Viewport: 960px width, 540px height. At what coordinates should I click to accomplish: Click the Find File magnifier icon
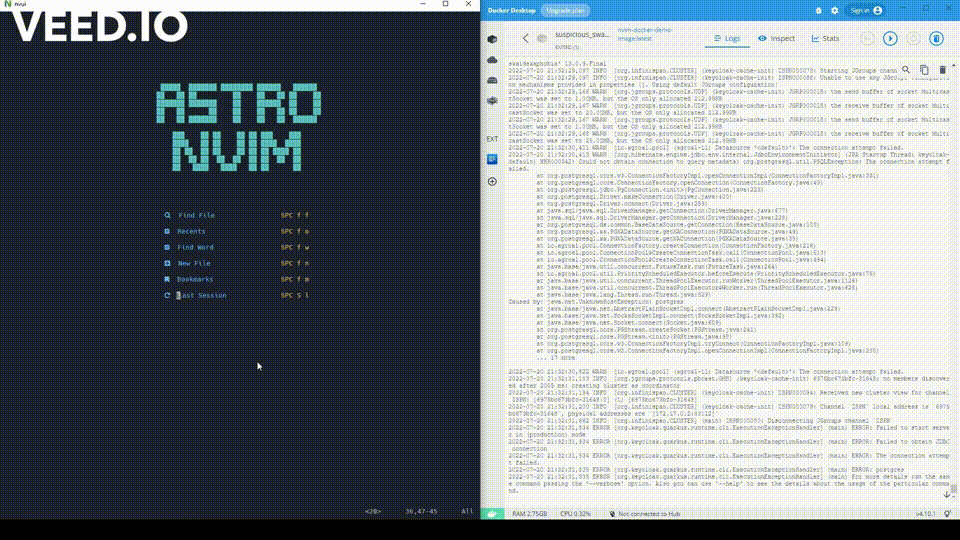pos(167,216)
